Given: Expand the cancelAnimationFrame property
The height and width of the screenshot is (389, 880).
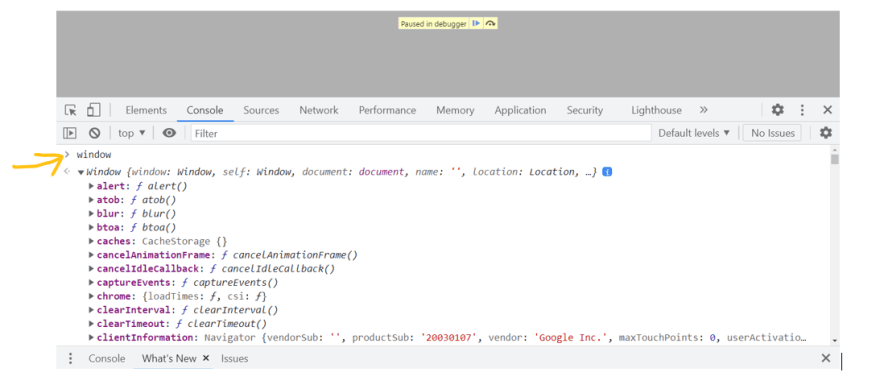Looking at the screenshot, I should [x=91, y=255].
